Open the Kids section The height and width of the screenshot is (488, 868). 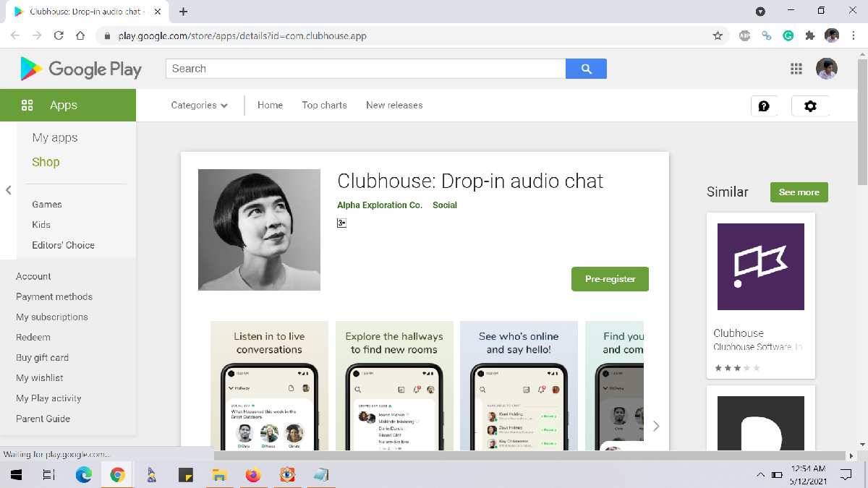coord(41,225)
